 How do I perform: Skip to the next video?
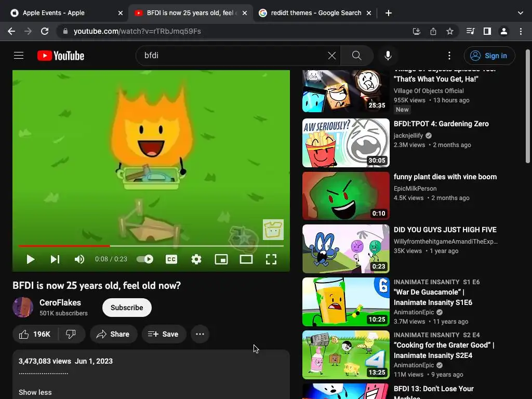(x=55, y=259)
